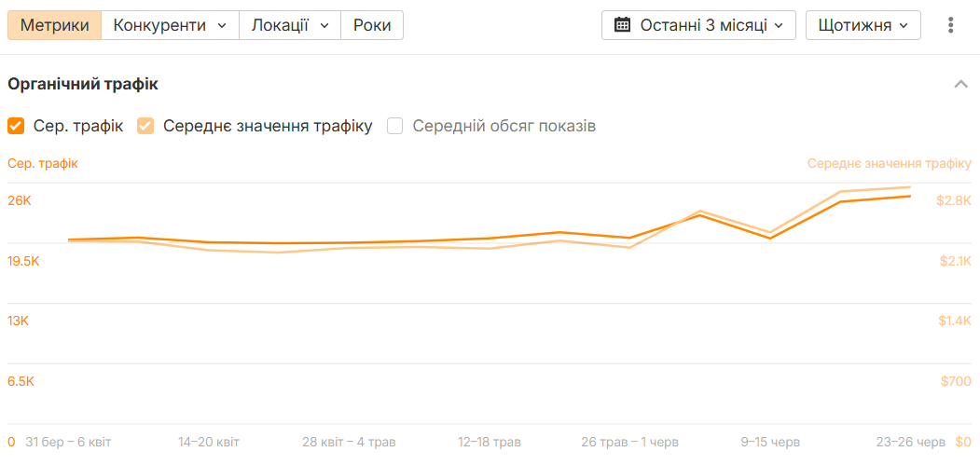980x465 pixels.
Task: Click the Органічний трафік heading
Action: pyautogui.click(x=82, y=85)
